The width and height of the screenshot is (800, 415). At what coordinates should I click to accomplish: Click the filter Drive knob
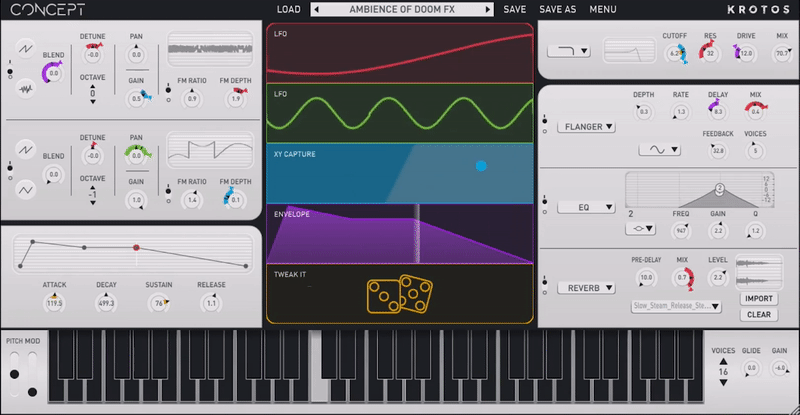click(746, 53)
